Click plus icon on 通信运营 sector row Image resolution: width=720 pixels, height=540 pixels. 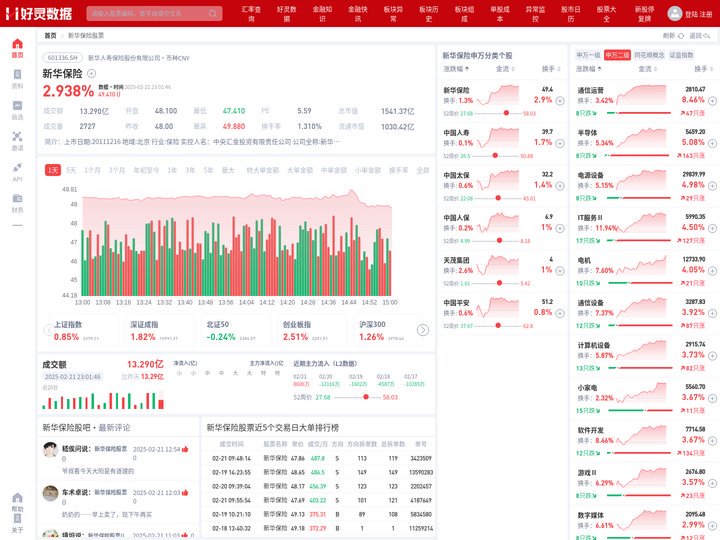tap(712, 101)
